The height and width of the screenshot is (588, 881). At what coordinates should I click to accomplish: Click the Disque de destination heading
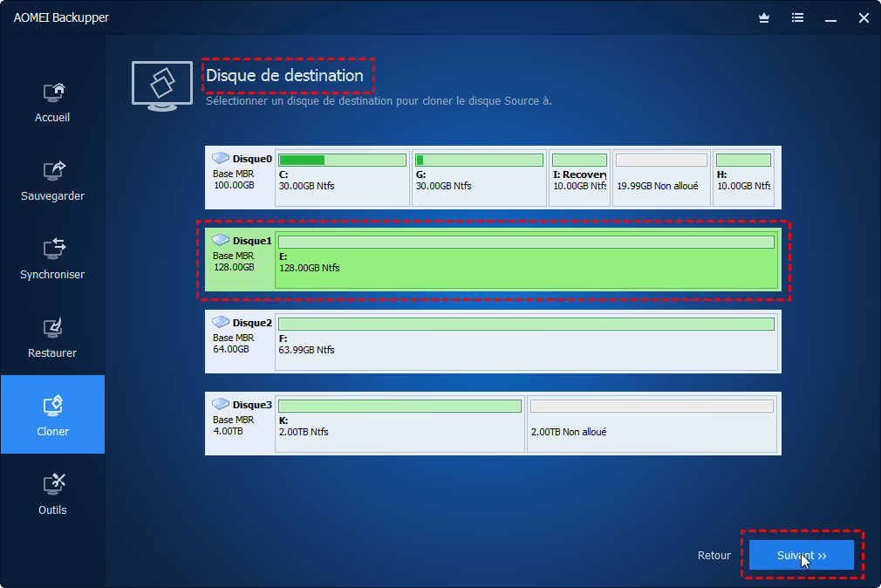pyautogui.click(x=285, y=75)
